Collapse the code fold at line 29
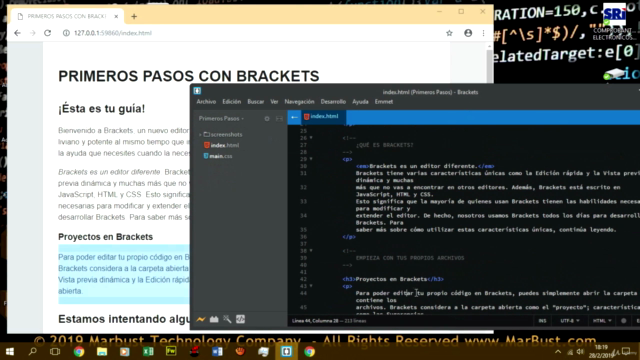640x360 pixels. (x=311, y=159)
